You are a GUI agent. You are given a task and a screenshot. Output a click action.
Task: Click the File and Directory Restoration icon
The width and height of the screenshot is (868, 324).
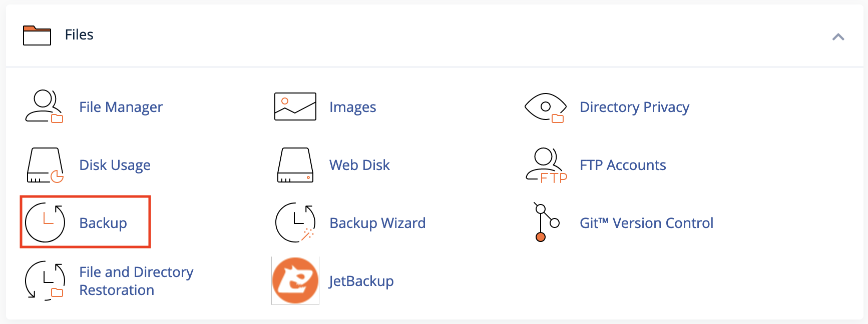click(x=45, y=280)
